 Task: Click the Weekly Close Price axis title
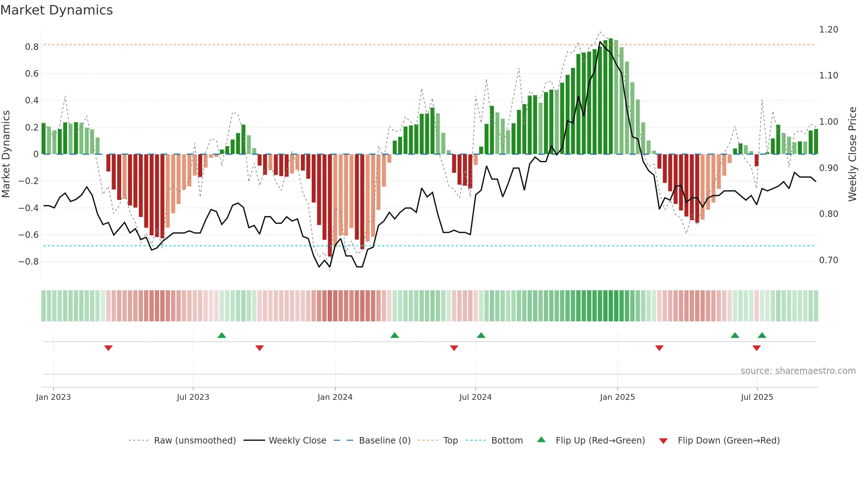pos(852,154)
